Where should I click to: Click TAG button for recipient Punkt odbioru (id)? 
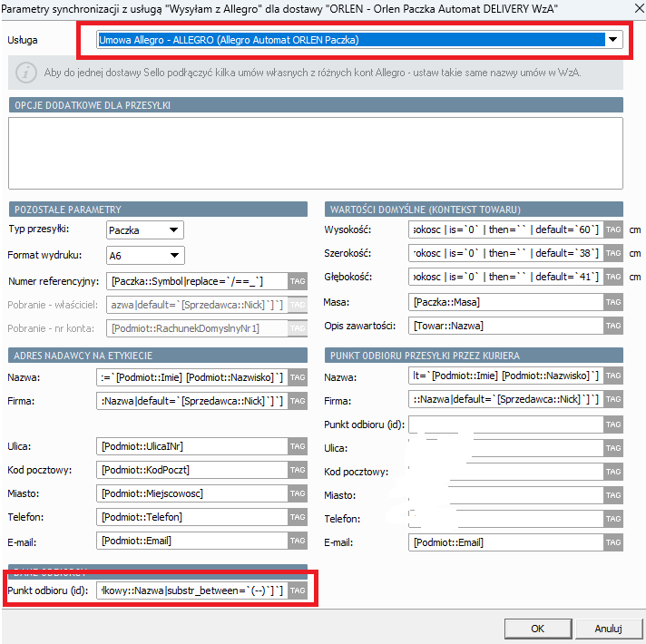coord(298,590)
